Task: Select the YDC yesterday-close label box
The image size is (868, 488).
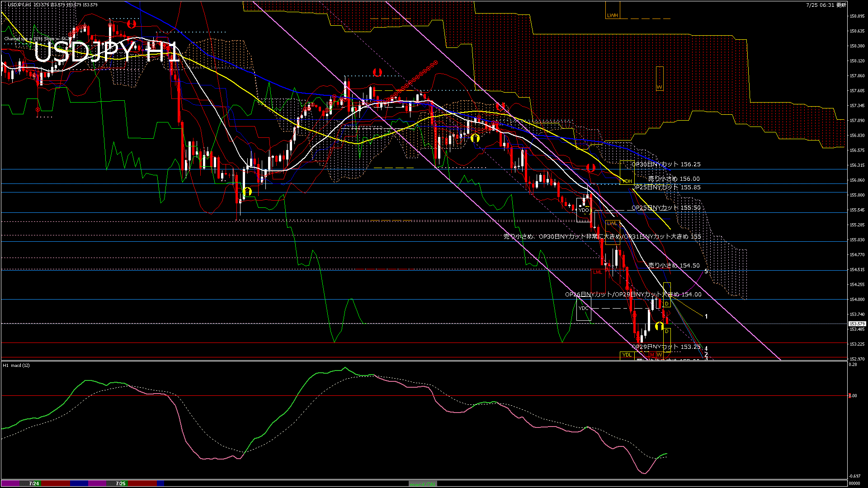Action: click(x=583, y=308)
